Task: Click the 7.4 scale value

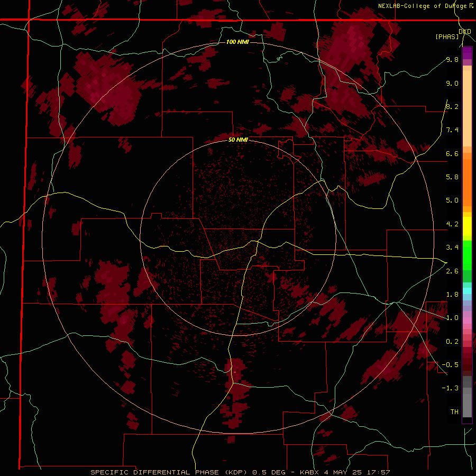Action: tap(452, 130)
